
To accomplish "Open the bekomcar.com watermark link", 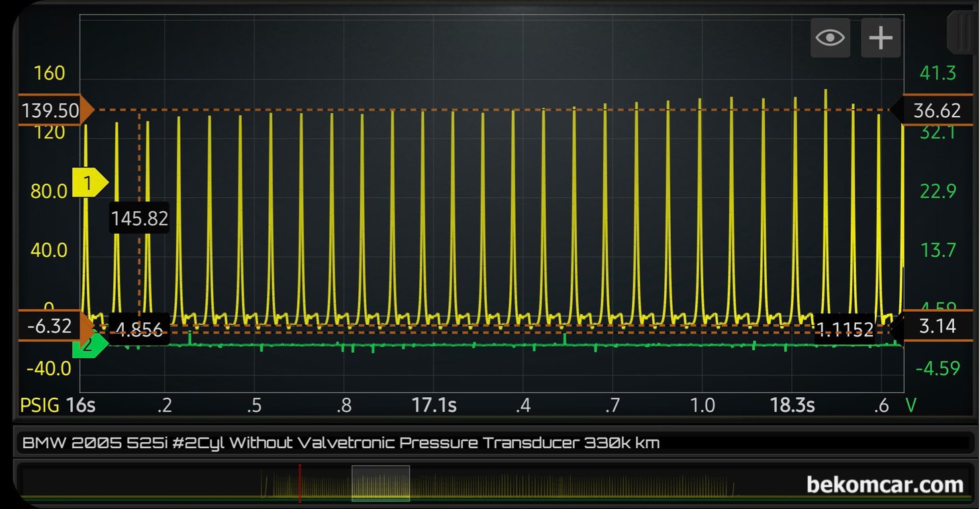I will coord(885,485).
